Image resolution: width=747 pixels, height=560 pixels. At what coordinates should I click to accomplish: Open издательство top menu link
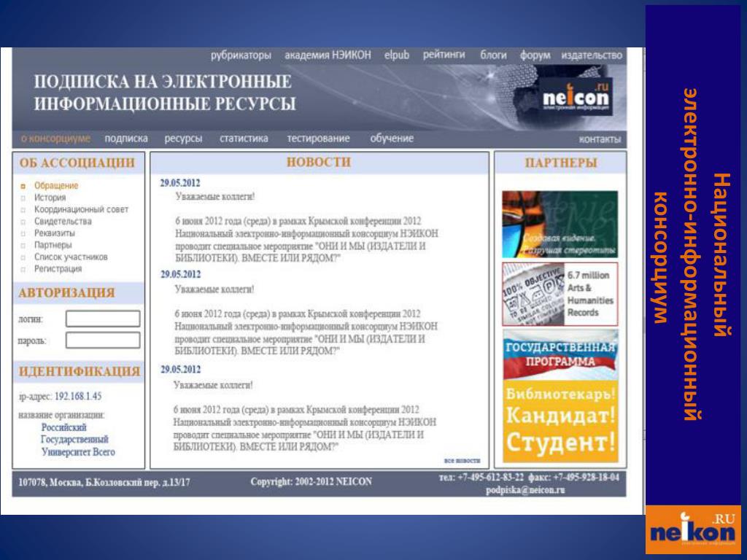click(592, 55)
